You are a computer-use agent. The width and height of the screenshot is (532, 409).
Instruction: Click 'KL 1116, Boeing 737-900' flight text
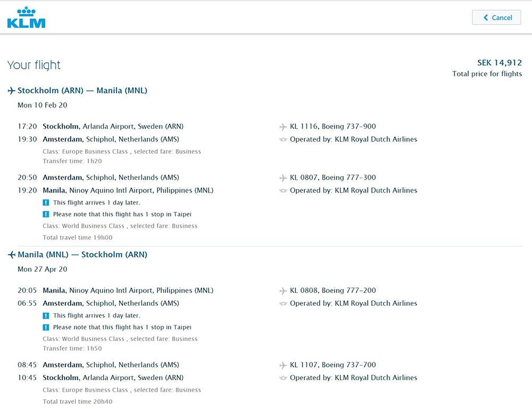click(333, 127)
